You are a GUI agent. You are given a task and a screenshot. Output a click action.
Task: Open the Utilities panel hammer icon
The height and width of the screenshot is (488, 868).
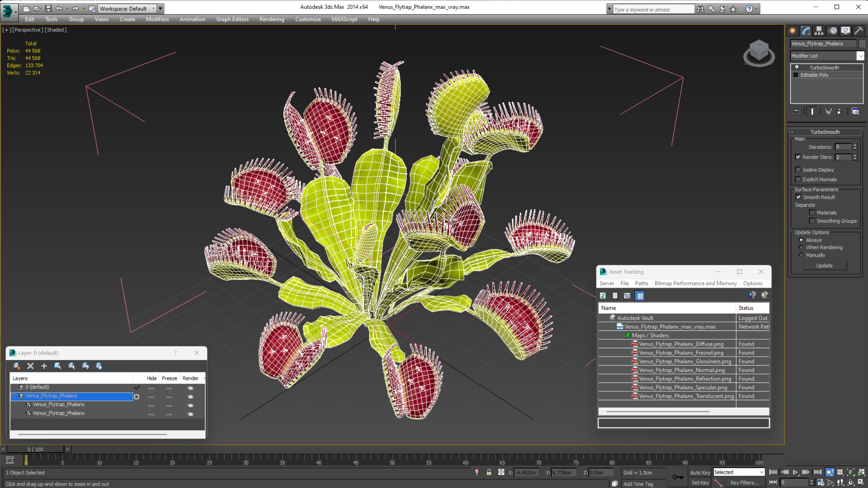(x=859, y=31)
